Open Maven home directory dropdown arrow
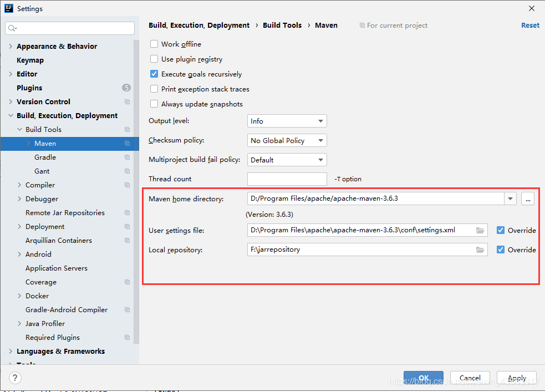545x392 pixels. point(510,199)
